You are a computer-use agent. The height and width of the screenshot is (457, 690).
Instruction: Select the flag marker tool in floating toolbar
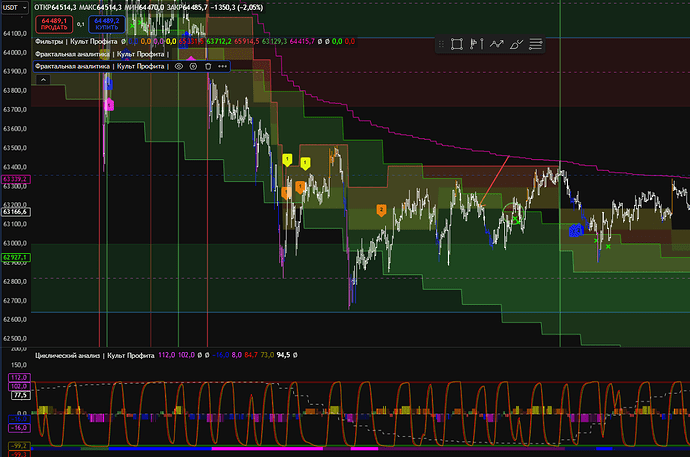click(x=476, y=44)
